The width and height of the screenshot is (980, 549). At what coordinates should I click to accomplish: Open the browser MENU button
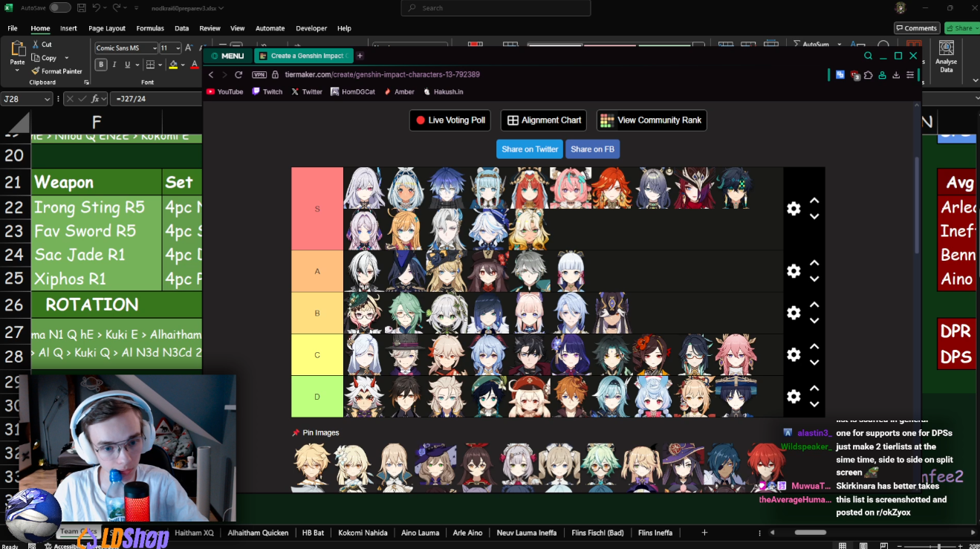(x=227, y=56)
